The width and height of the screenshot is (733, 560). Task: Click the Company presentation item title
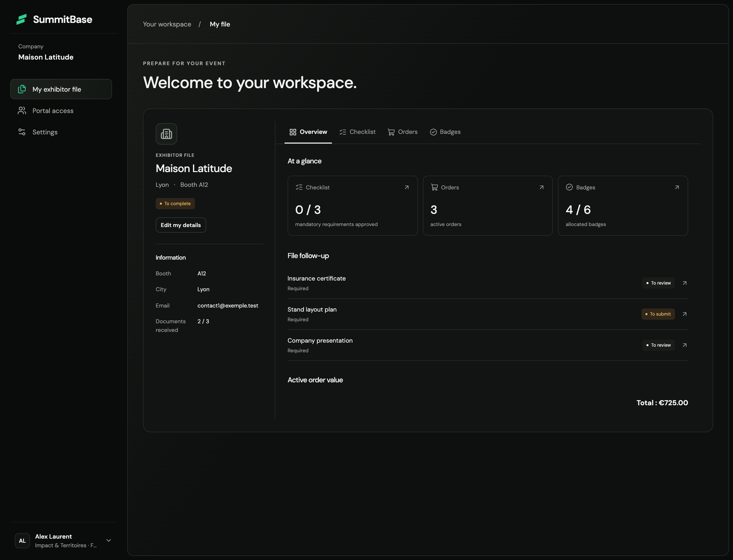click(x=320, y=340)
